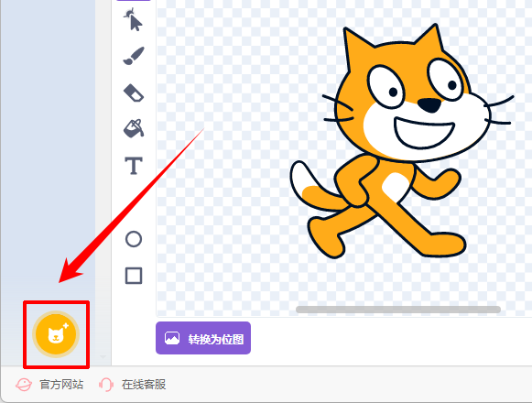
Task: Click the orange cat choose-costume button
Action: tap(56, 334)
